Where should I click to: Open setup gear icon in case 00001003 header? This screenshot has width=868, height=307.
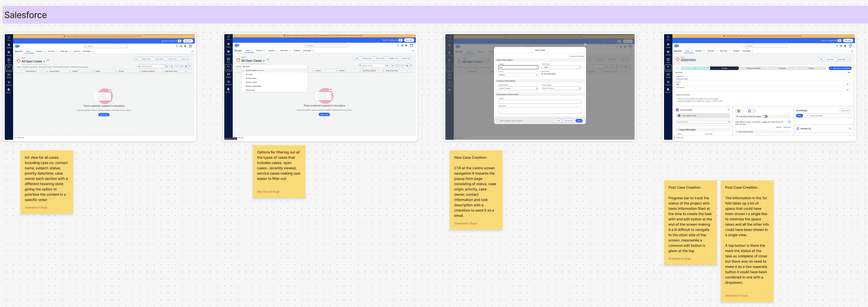(841, 46)
